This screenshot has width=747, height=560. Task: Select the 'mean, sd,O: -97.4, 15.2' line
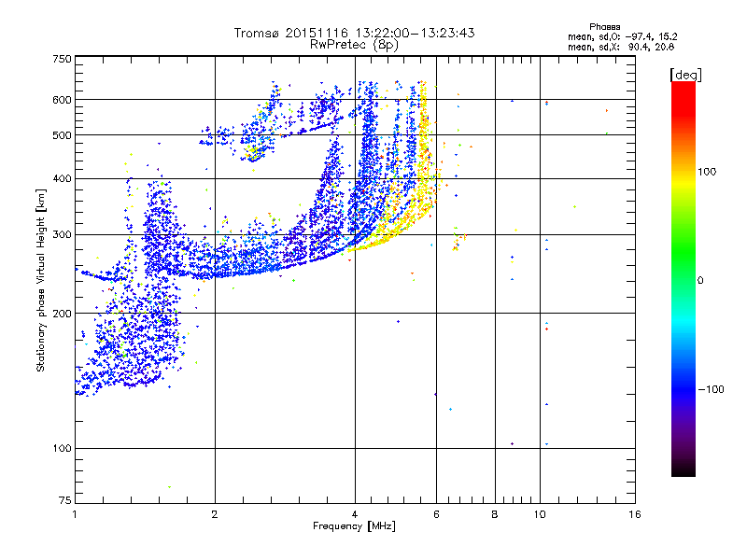pyautogui.click(x=622, y=36)
